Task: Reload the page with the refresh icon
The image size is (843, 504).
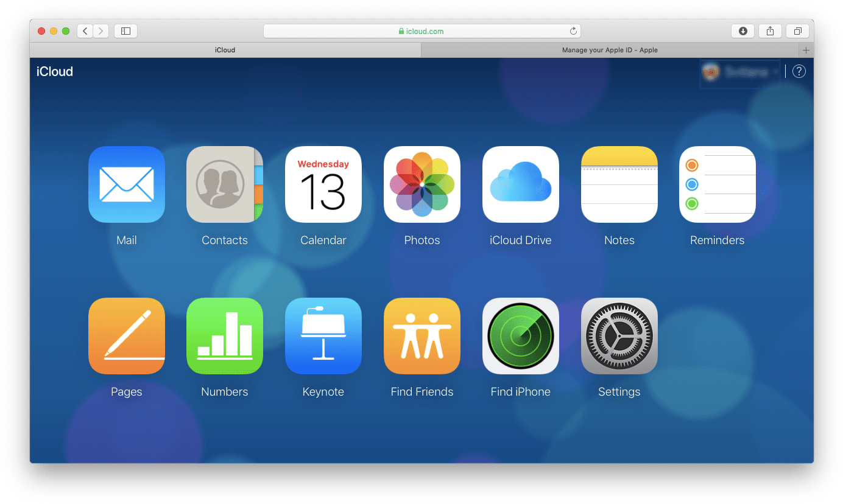Action: coord(573,31)
